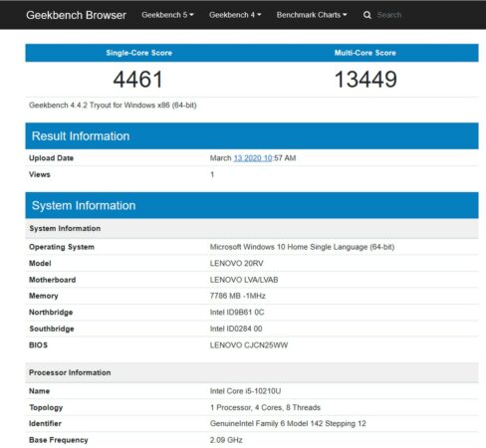Viewport: 486px width, 448px height.
Task: Select the LENOVO 20RV model value
Action: 236,264
